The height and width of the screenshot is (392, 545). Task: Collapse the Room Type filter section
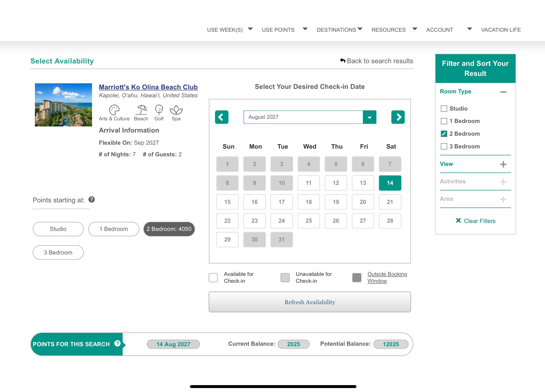503,92
